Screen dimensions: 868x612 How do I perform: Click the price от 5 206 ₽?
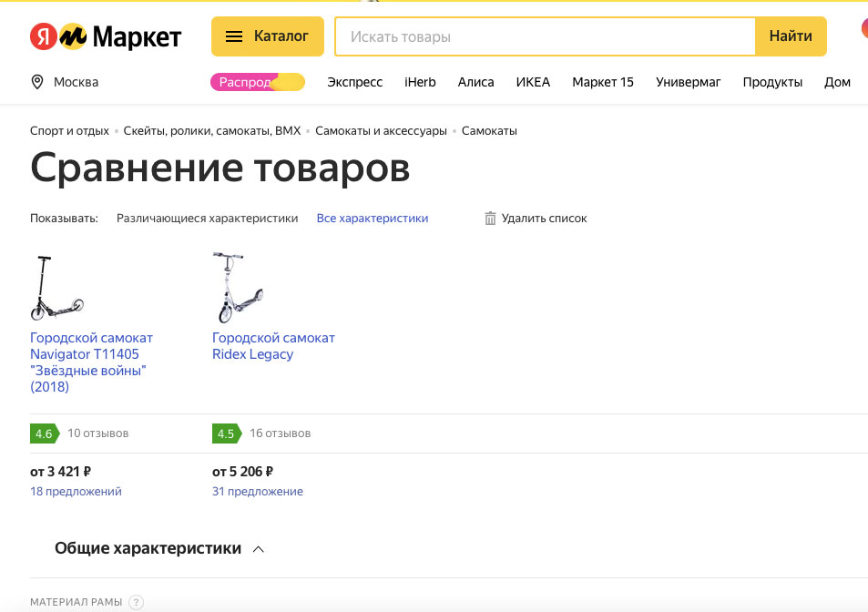click(x=242, y=472)
